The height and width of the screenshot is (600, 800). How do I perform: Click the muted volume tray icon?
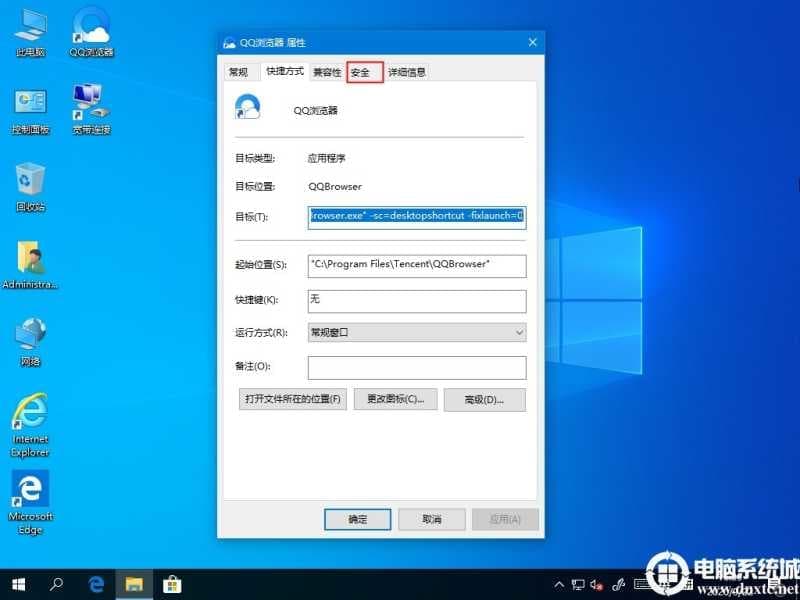point(596,585)
